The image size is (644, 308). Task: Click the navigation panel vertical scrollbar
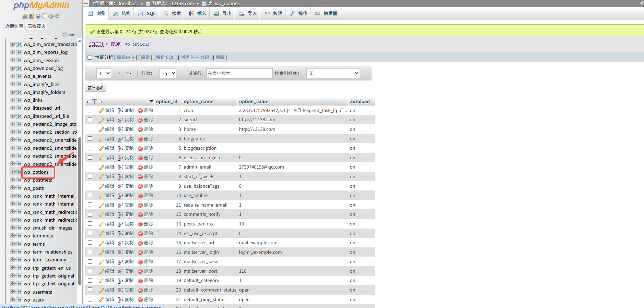[x=80, y=206]
